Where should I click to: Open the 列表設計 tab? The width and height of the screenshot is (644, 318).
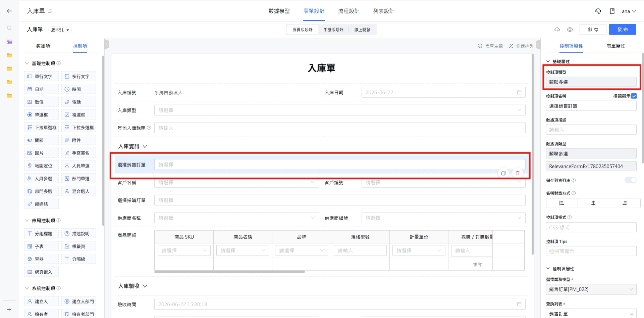click(384, 11)
